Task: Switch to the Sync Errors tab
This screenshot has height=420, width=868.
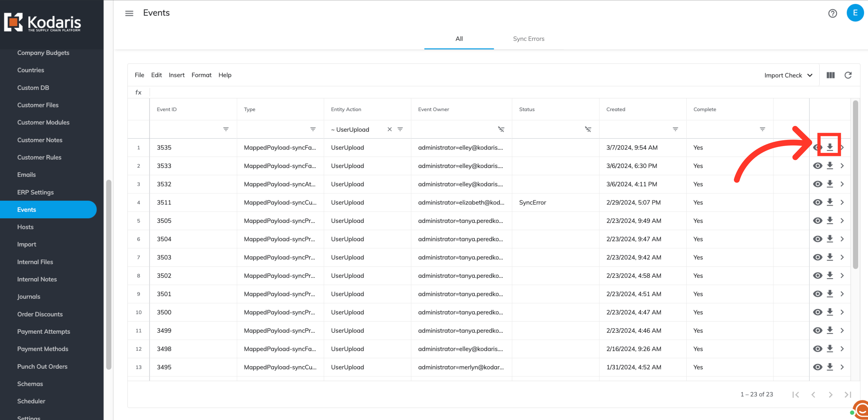Action: (x=528, y=39)
